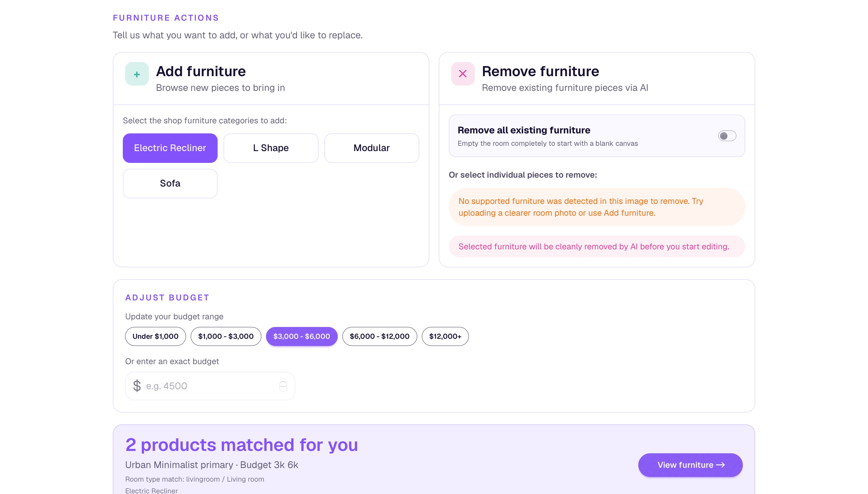Click 'Remove existing furniture pieces via AI' subtitle
This screenshot has height=494, width=868.
565,88
